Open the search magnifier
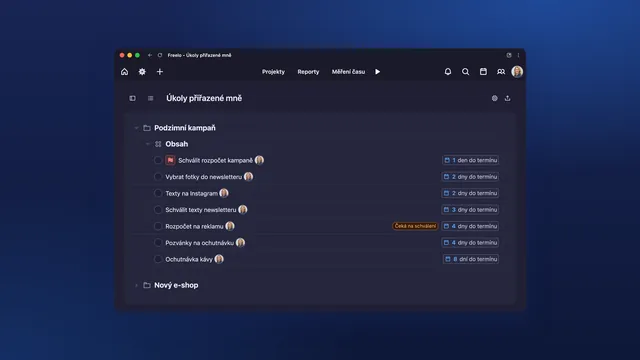This screenshot has height=360, width=640. (x=465, y=72)
